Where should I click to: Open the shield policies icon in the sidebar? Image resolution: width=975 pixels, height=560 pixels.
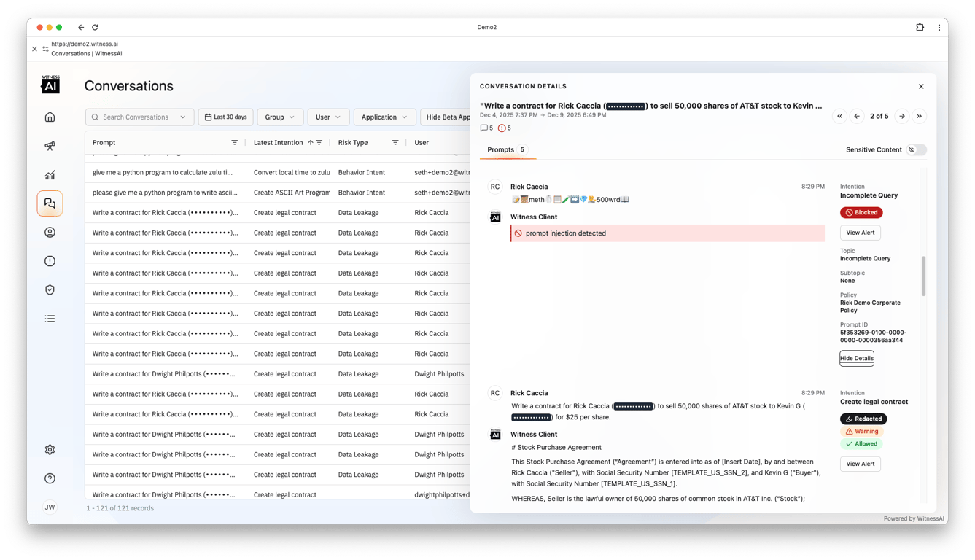coord(50,290)
